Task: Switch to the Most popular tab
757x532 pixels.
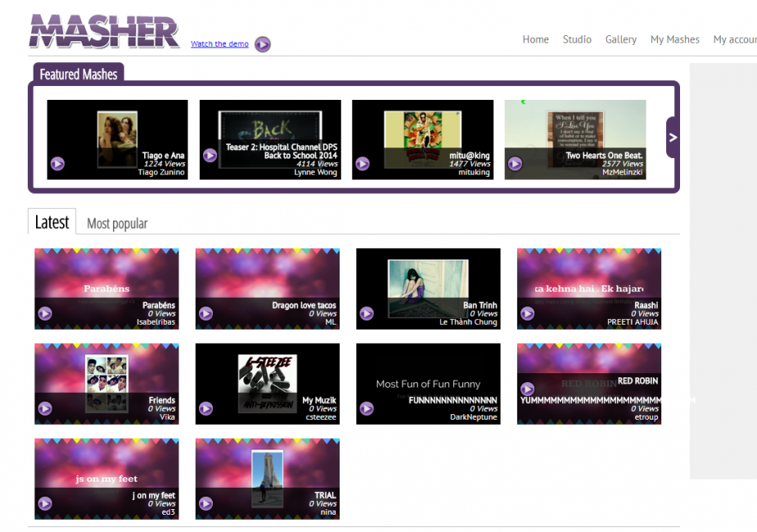Action: pos(117,223)
